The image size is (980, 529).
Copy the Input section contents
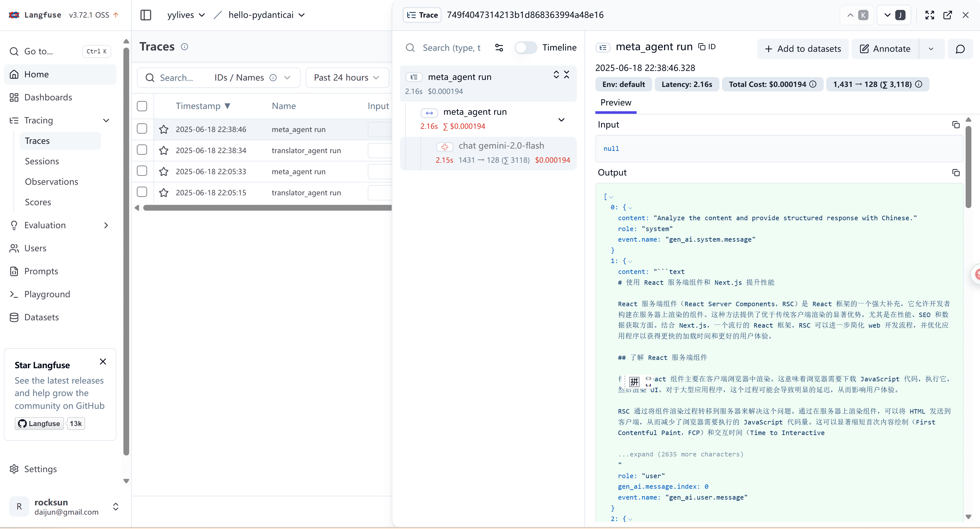(x=956, y=125)
